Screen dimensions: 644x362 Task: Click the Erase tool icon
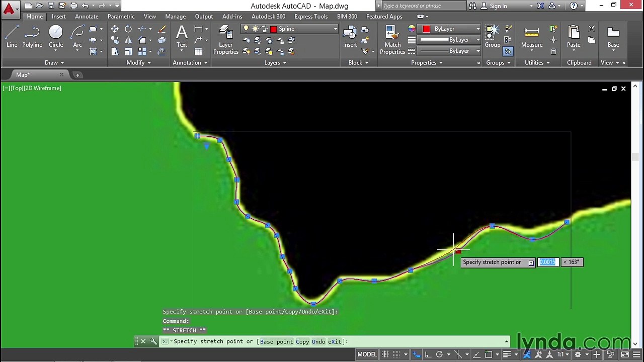coord(162,29)
